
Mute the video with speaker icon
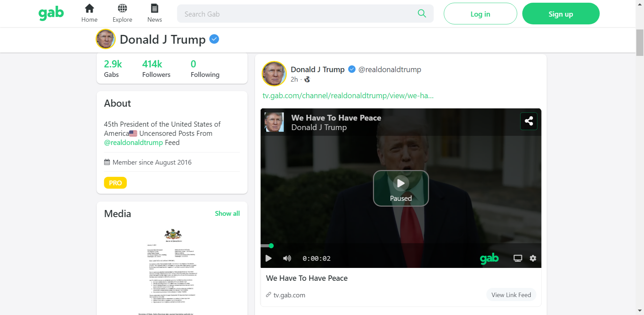pyautogui.click(x=287, y=258)
